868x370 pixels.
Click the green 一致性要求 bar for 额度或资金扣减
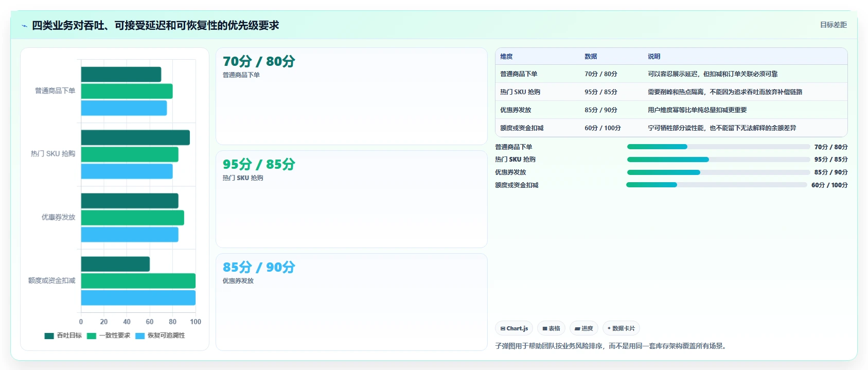pos(138,281)
